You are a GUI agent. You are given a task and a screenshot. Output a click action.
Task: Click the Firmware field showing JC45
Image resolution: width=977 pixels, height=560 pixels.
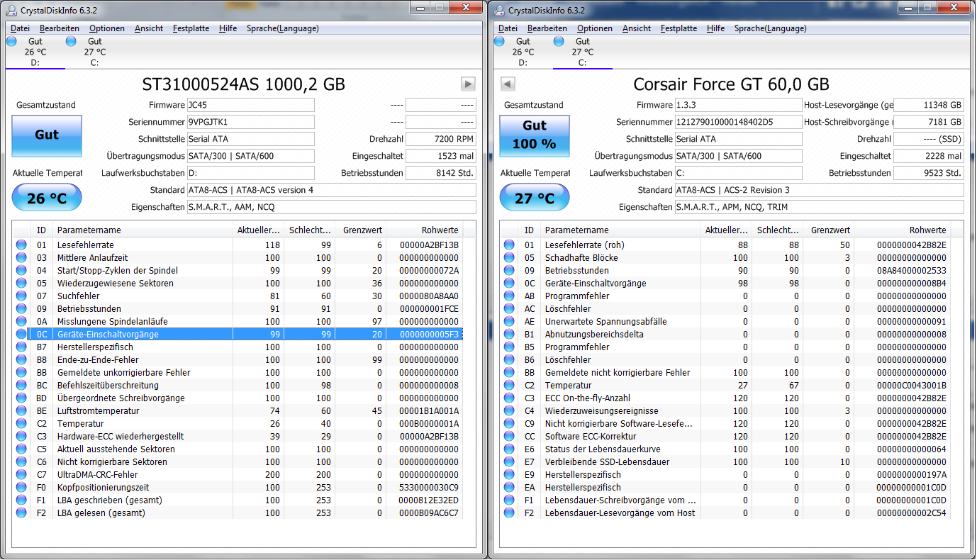click(250, 105)
